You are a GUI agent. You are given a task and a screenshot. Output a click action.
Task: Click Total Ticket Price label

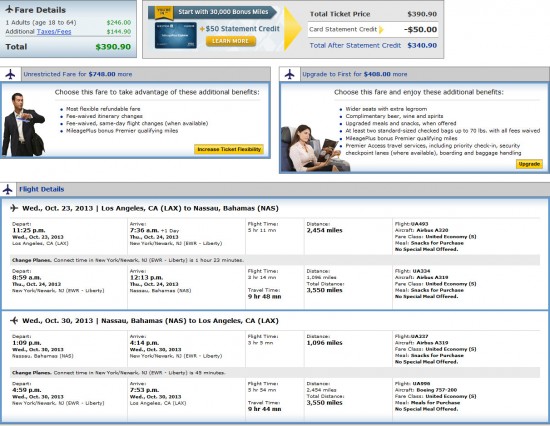tap(340, 14)
